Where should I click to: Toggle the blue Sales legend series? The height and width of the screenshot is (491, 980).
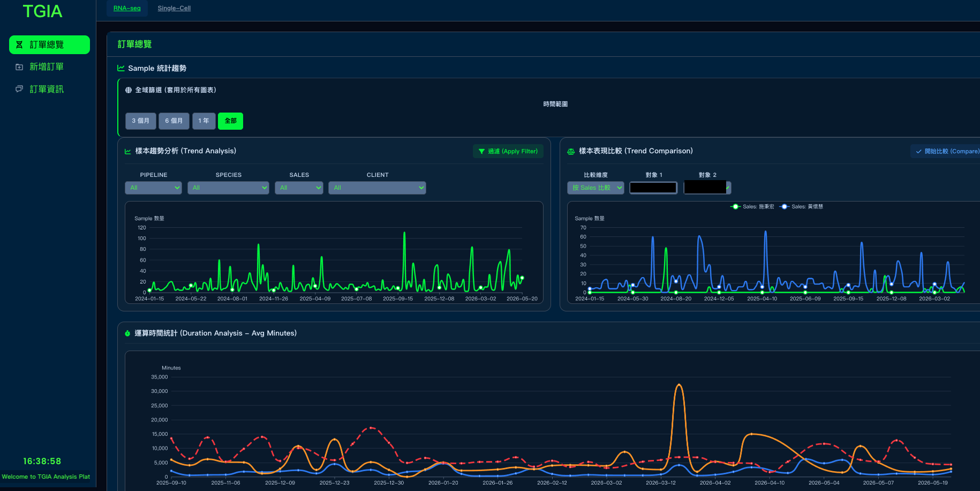tap(801, 206)
